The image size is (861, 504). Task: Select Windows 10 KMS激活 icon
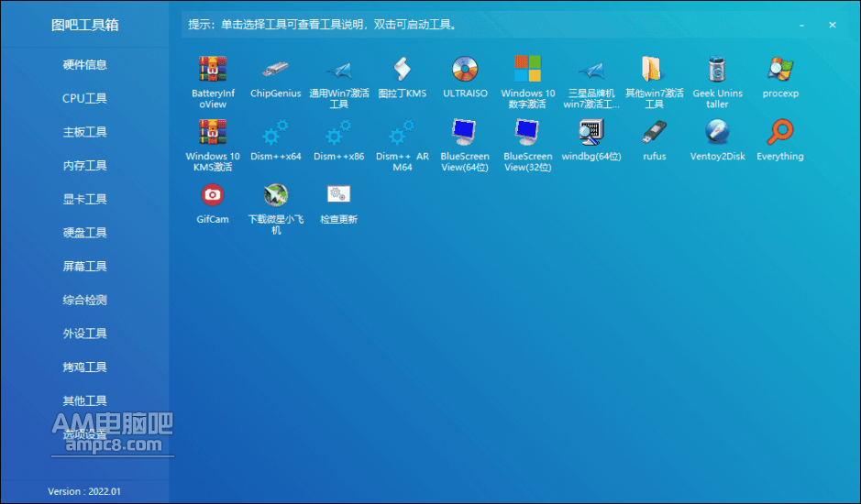213,132
